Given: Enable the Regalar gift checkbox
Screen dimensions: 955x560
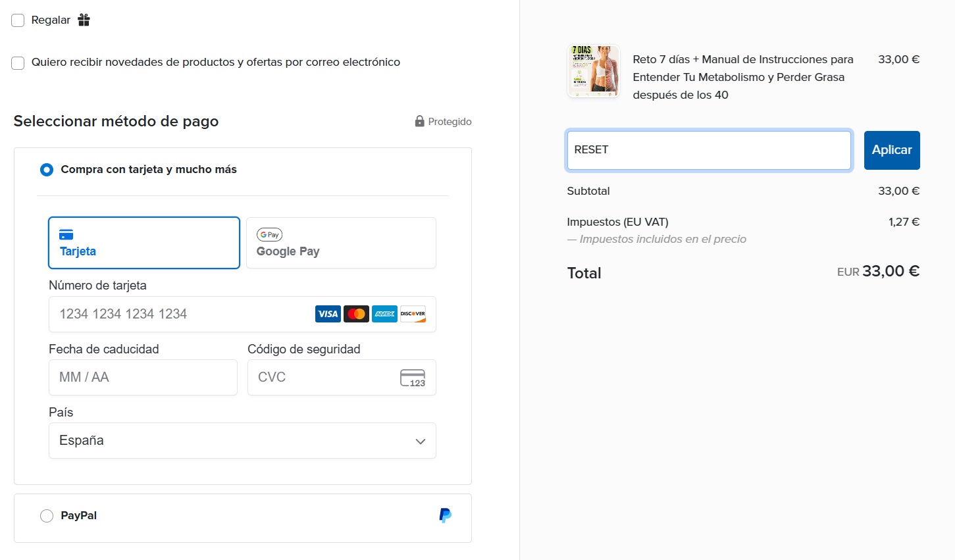Looking at the screenshot, I should 18,20.
